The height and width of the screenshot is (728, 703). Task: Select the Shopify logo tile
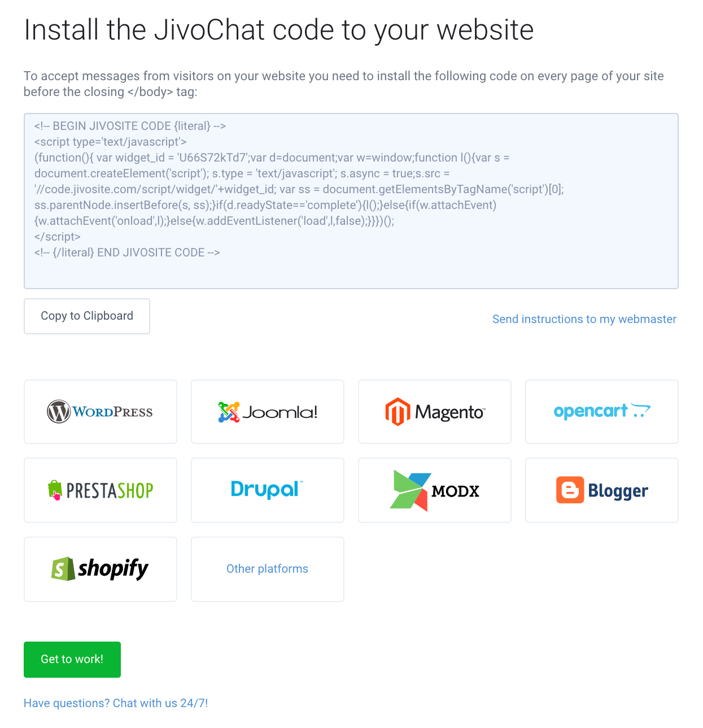pos(101,569)
